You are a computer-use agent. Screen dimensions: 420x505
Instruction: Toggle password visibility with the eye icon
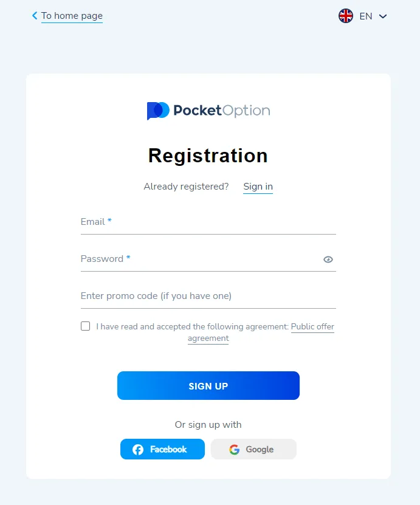pos(328,259)
